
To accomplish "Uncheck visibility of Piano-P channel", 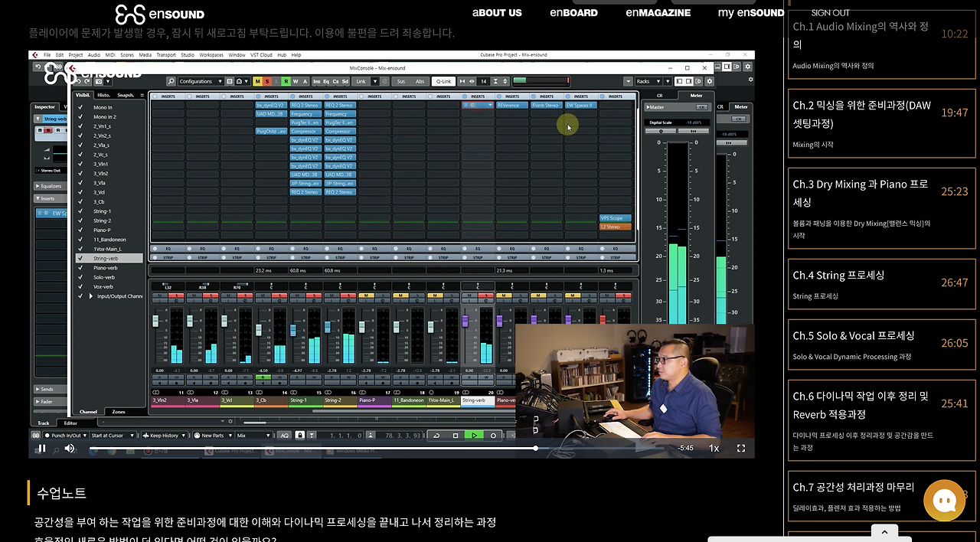I will coord(80,230).
